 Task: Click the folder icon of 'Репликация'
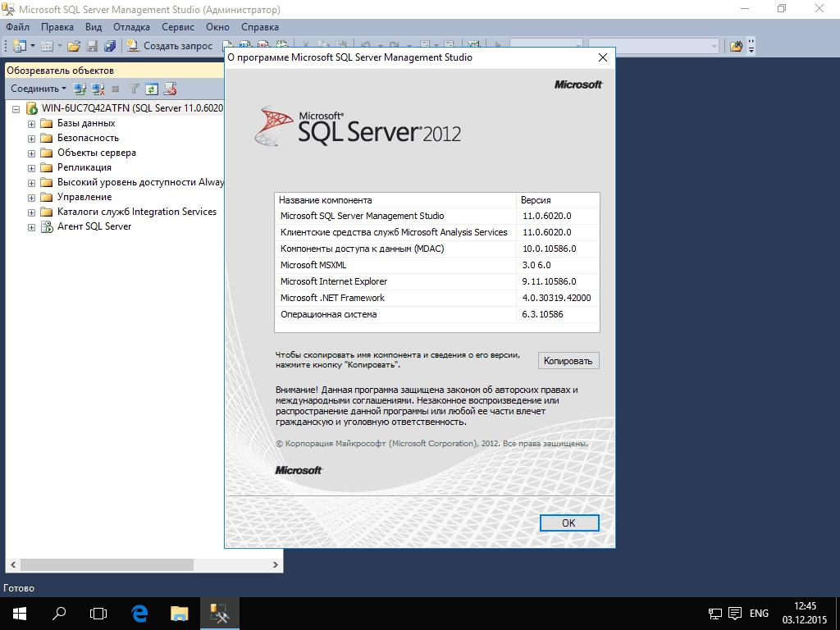point(47,167)
